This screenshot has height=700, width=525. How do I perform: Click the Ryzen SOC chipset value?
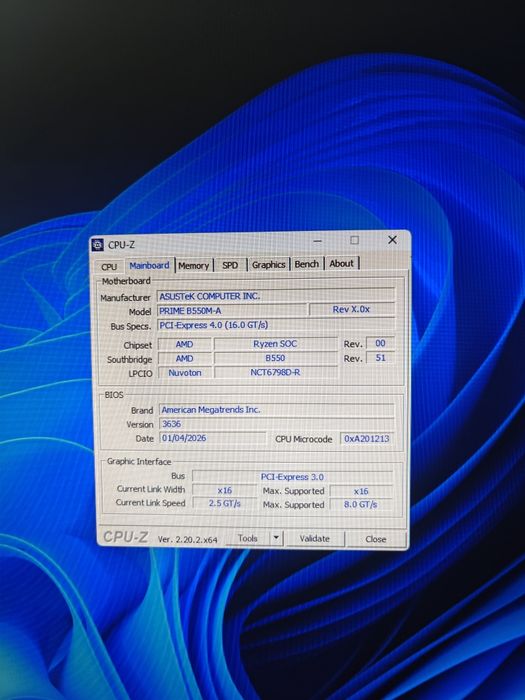click(275, 344)
